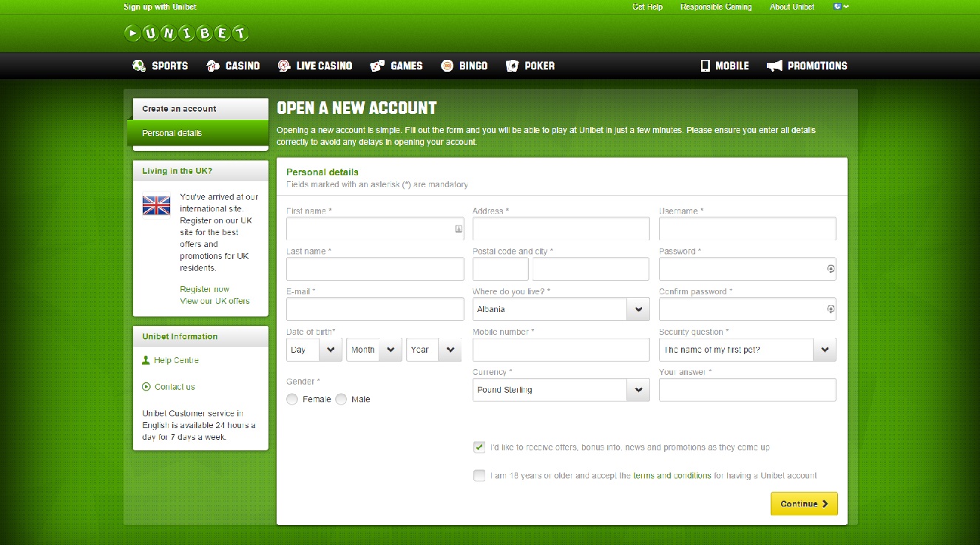Click the Help Centre person icon
980x545 pixels.
146,360
